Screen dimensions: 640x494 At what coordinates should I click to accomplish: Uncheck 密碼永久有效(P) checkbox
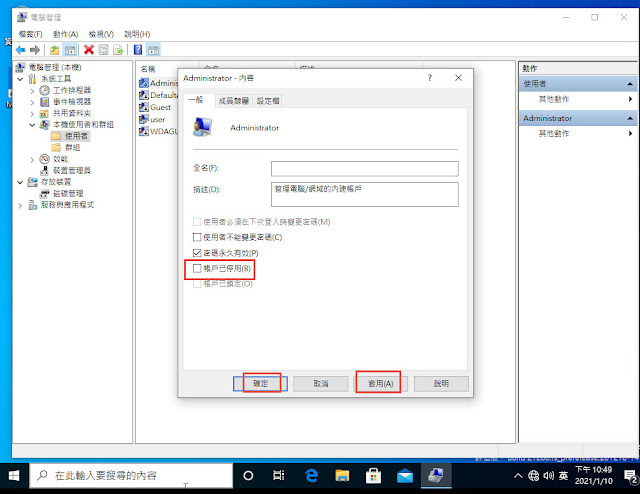(x=197, y=253)
